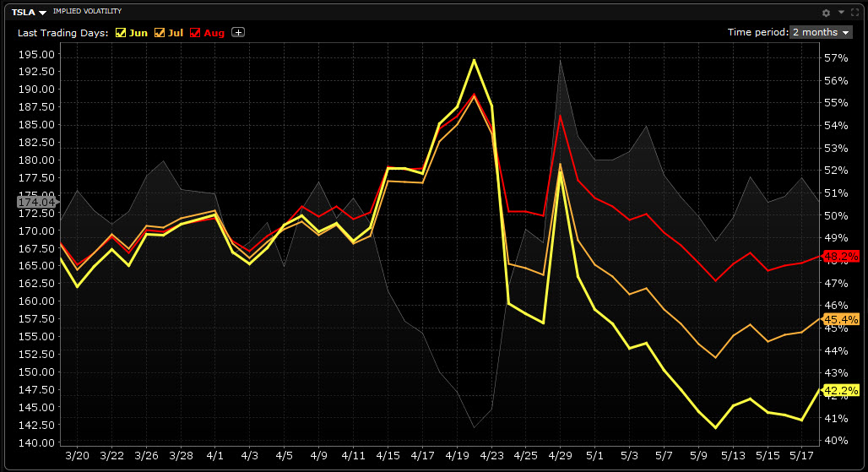The height and width of the screenshot is (472, 868).
Task: Click the red Aug legend label
Action: 214,33
